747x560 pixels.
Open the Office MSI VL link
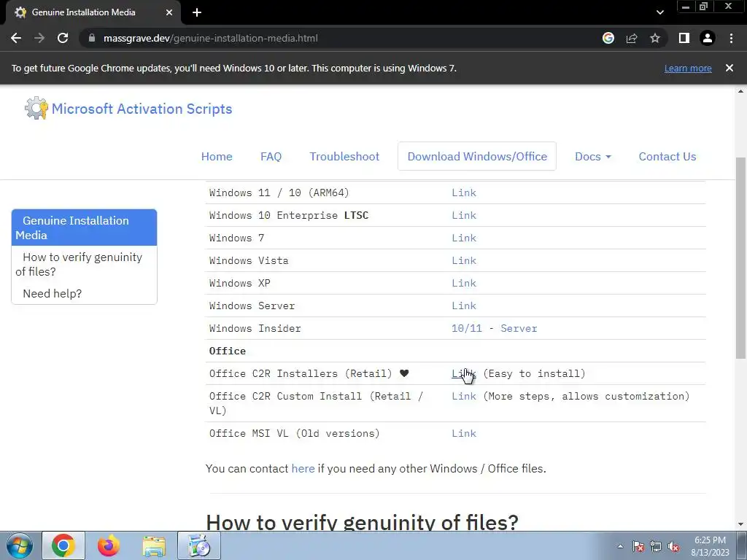(464, 433)
